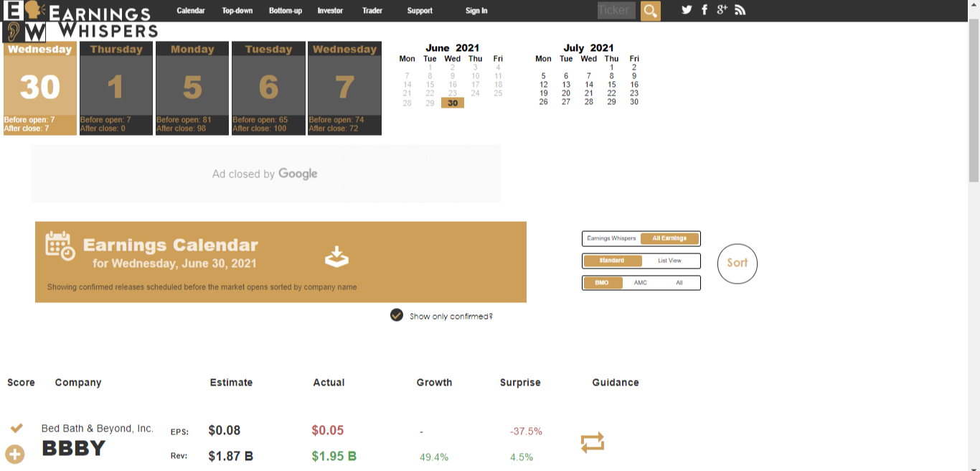The width and height of the screenshot is (980, 471).
Task: Click the Actual column header
Action: click(329, 383)
